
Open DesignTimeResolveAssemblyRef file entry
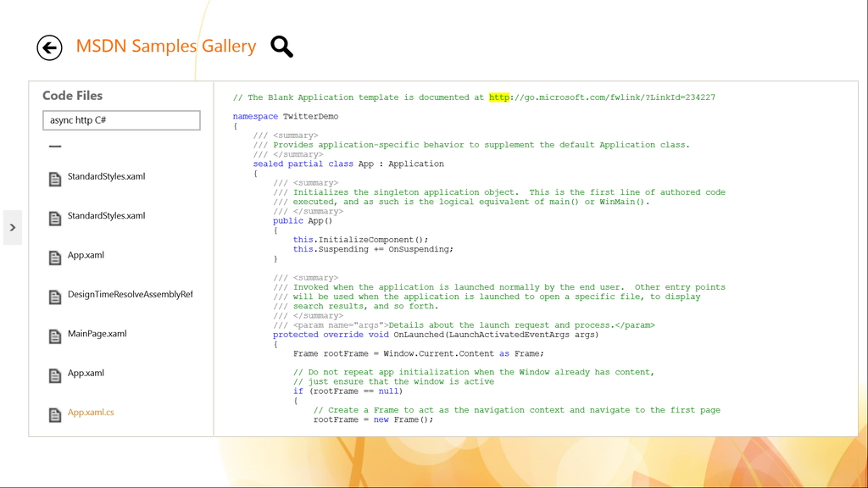130,294
